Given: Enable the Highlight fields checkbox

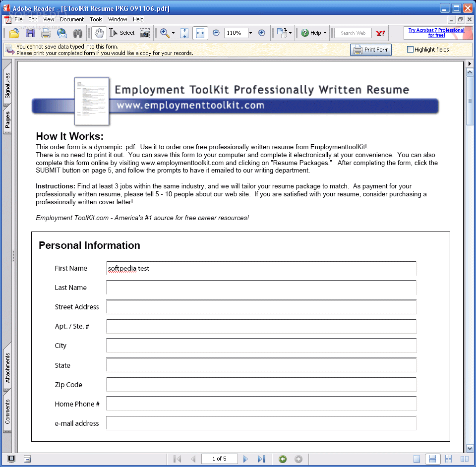Looking at the screenshot, I should pyautogui.click(x=410, y=50).
